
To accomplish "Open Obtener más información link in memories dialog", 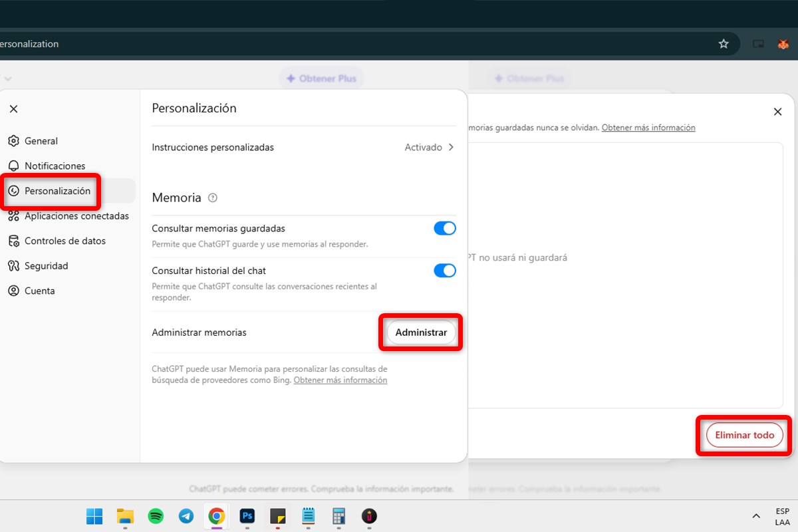I will 648,128.
